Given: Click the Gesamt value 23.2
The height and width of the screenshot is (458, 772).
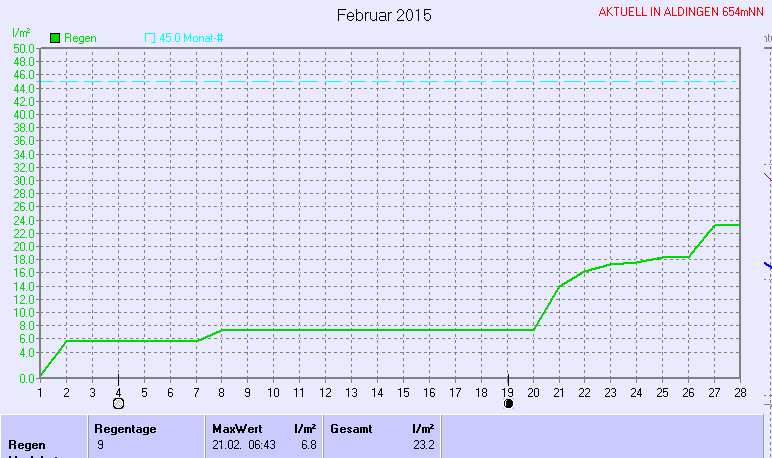Looking at the screenshot, I should pos(423,444).
